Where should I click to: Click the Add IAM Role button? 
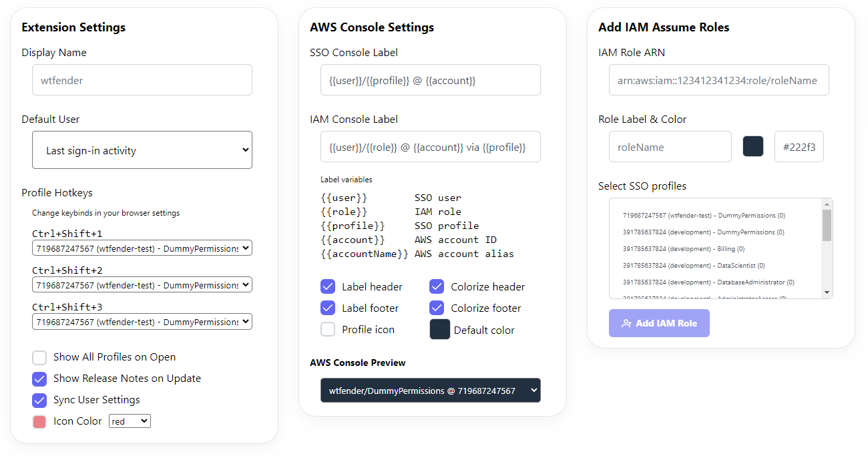click(659, 323)
